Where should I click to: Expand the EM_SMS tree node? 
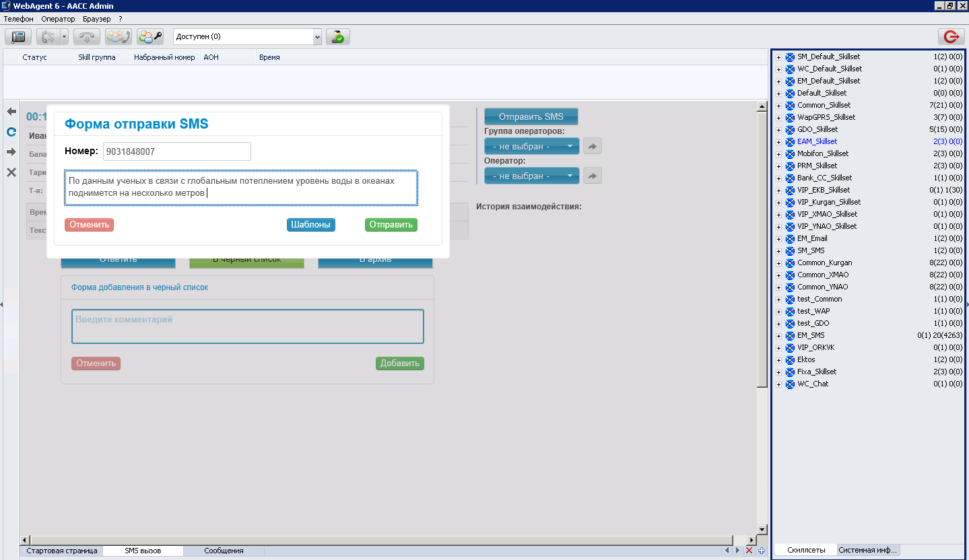pyautogui.click(x=778, y=336)
